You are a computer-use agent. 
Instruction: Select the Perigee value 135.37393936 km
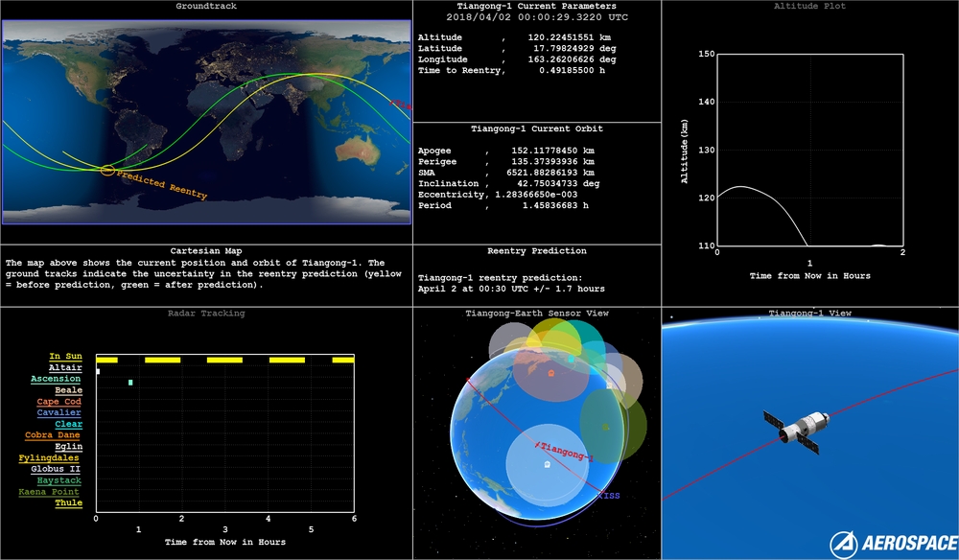pyautogui.click(x=552, y=161)
